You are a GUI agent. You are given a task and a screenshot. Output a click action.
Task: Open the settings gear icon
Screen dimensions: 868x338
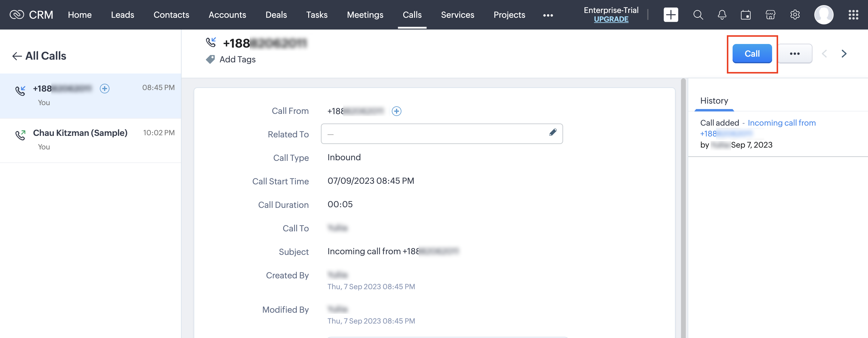tap(795, 15)
